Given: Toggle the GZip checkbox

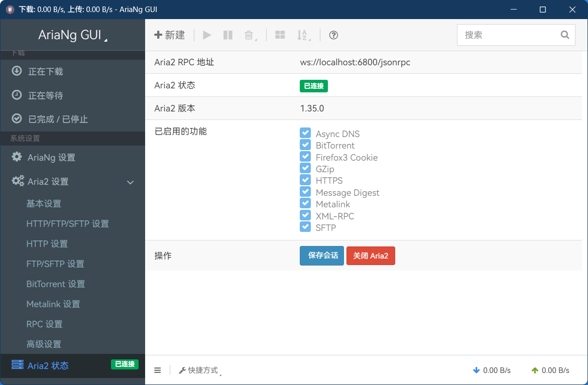Looking at the screenshot, I should coord(305,168).
